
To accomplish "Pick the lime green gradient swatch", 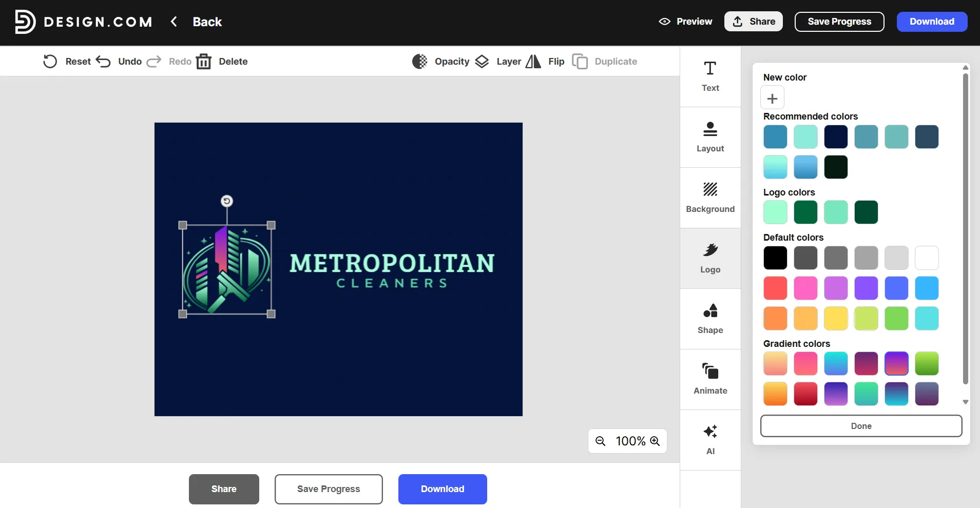I will (x=927, y=364).
